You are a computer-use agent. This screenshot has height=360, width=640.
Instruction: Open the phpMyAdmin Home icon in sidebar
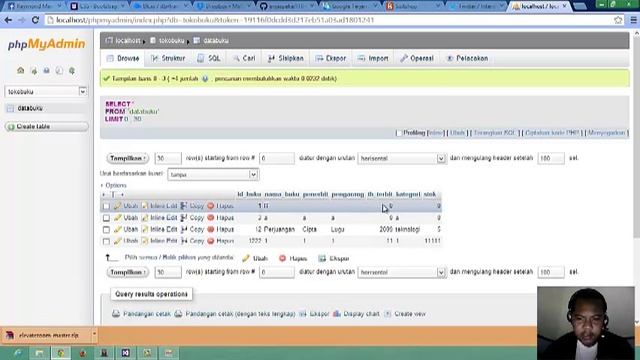20,71
